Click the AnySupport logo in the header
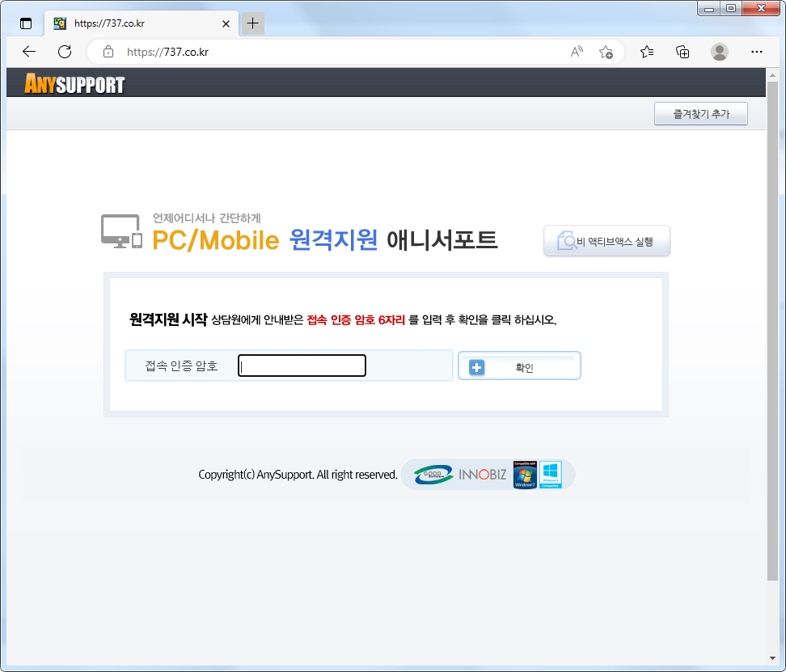This screenshot has height=672, width=786. (74, 83)
